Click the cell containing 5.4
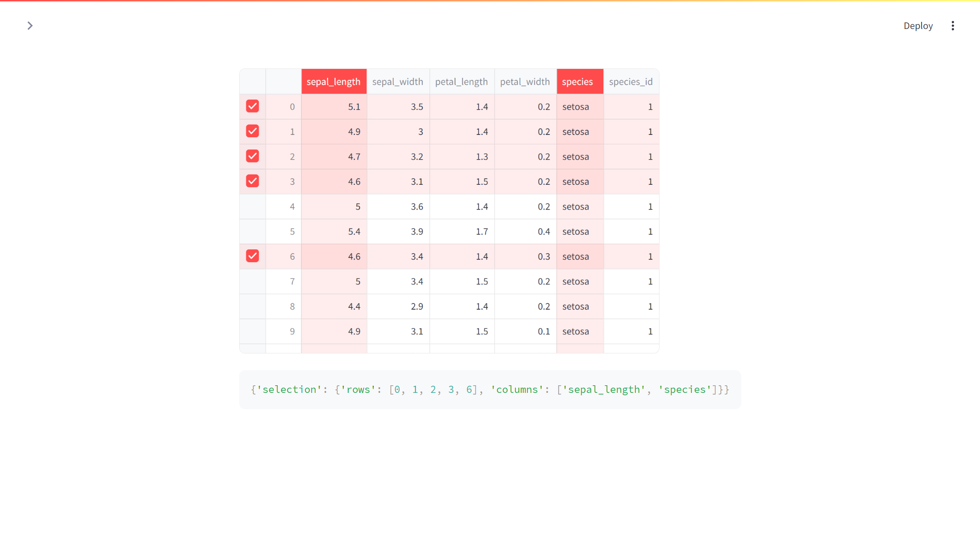The width and height of the screenshot is (980, 543). pos(334,231)
